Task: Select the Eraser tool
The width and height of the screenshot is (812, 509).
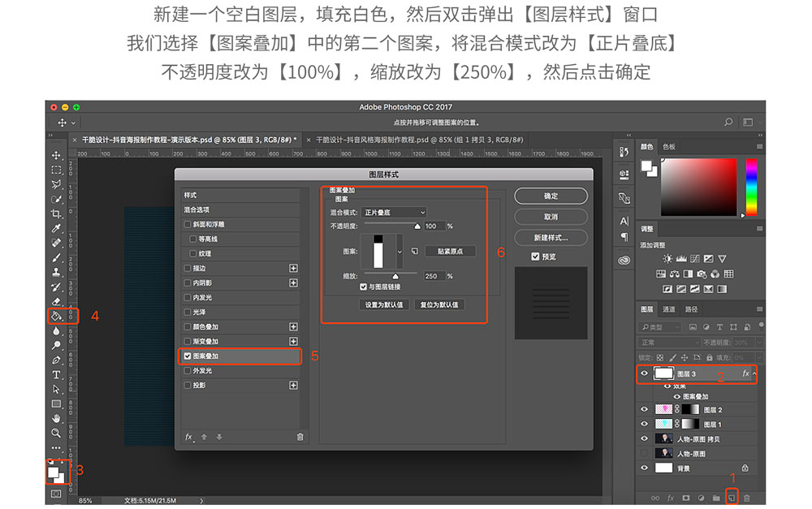Action: [56, 301]
